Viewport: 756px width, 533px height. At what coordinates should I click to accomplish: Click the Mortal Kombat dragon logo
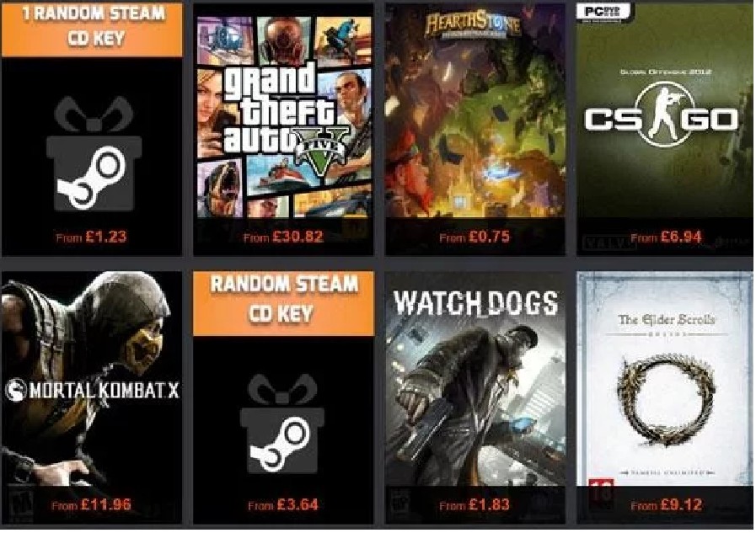tap(16, 390)
